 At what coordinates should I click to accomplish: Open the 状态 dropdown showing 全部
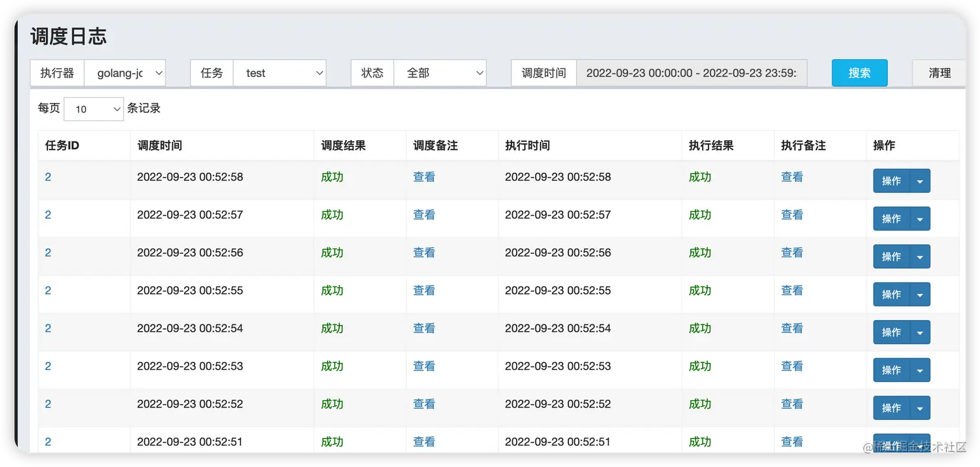click(x=440, y=73)
